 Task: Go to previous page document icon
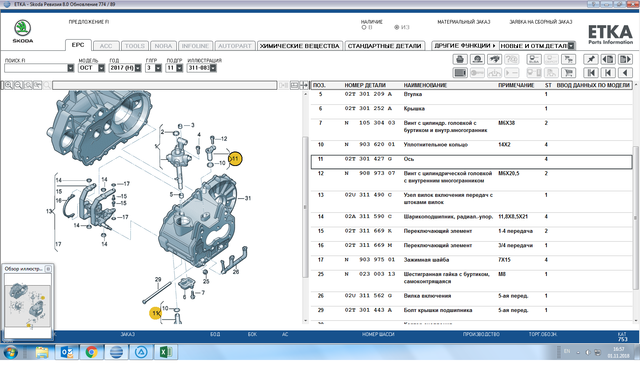(608, 60)
